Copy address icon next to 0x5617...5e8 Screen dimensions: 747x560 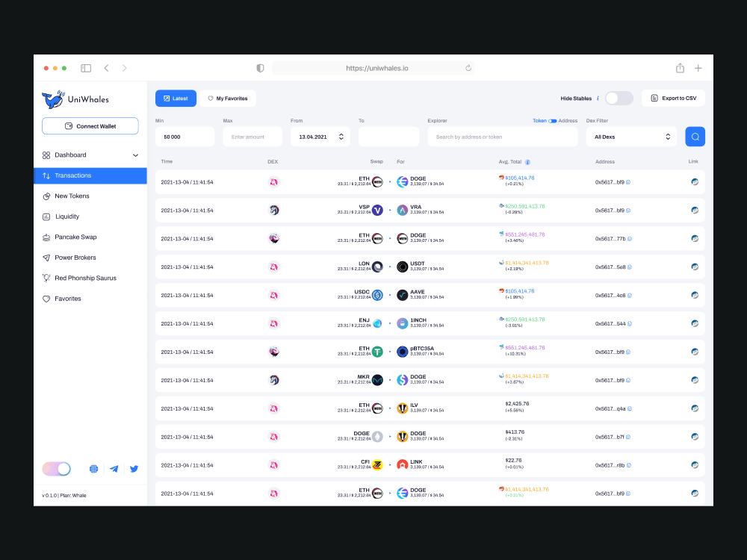(629, 267)
